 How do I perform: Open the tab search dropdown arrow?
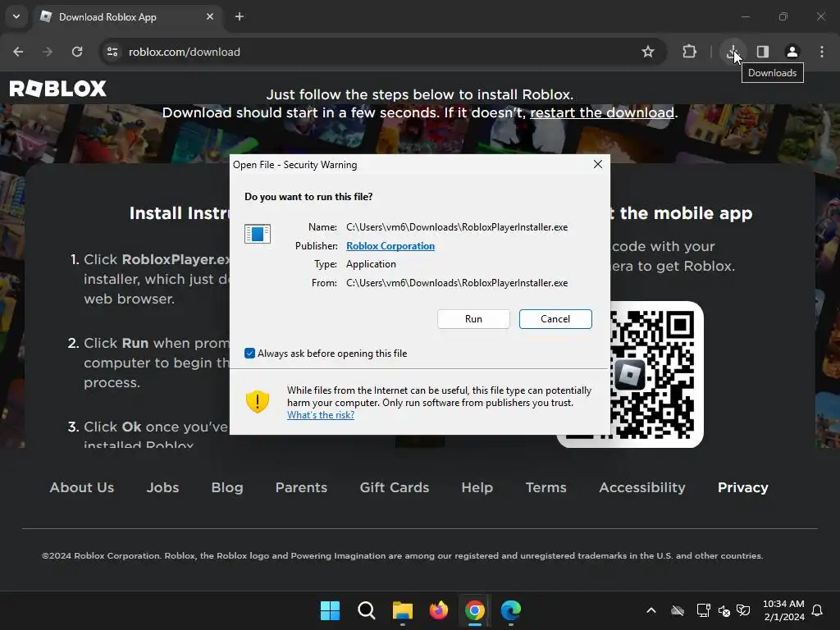(x=16, y=16)
